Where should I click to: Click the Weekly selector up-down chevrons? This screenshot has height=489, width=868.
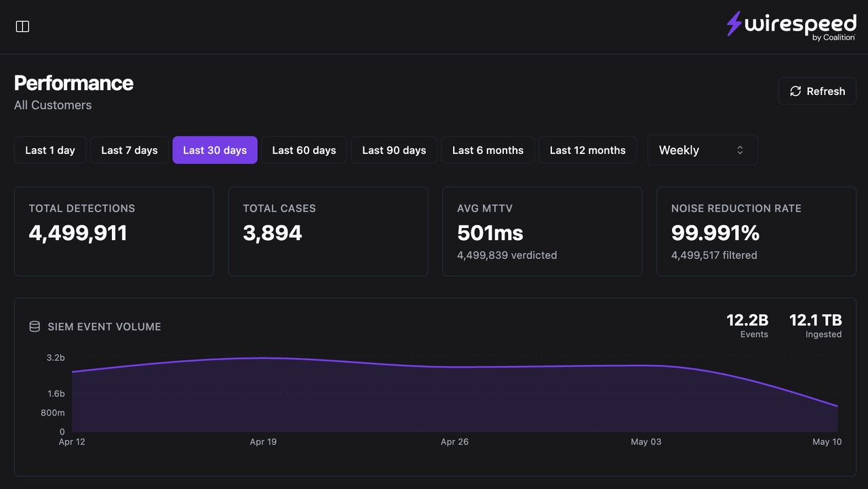click(740, 151)
